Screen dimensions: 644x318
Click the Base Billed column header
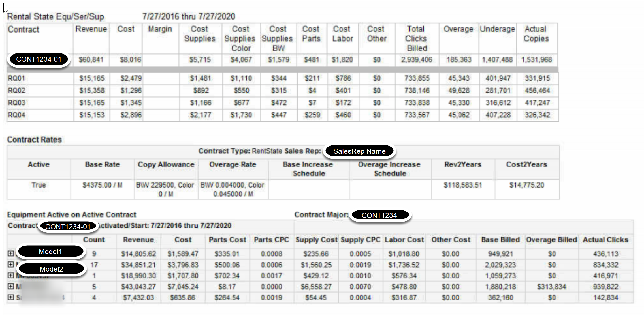click(500, 240)
